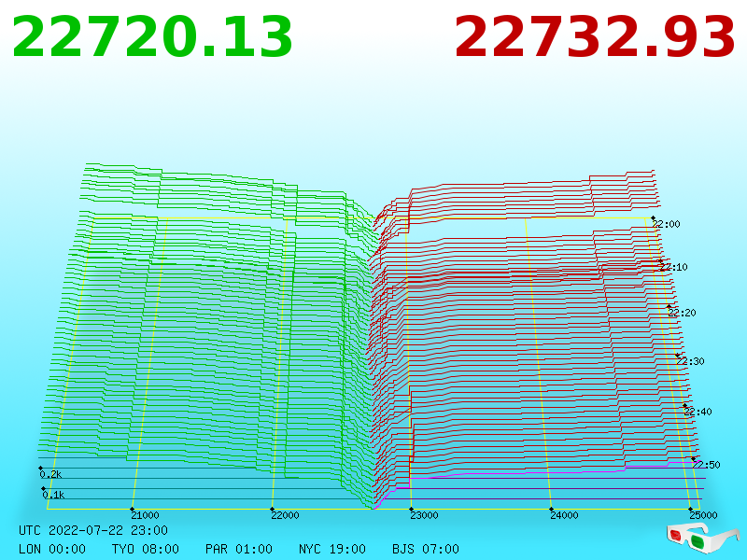Screen dimensions: 747x560
Task: Click the 25000 price axis label
Action: click(703, 515)
